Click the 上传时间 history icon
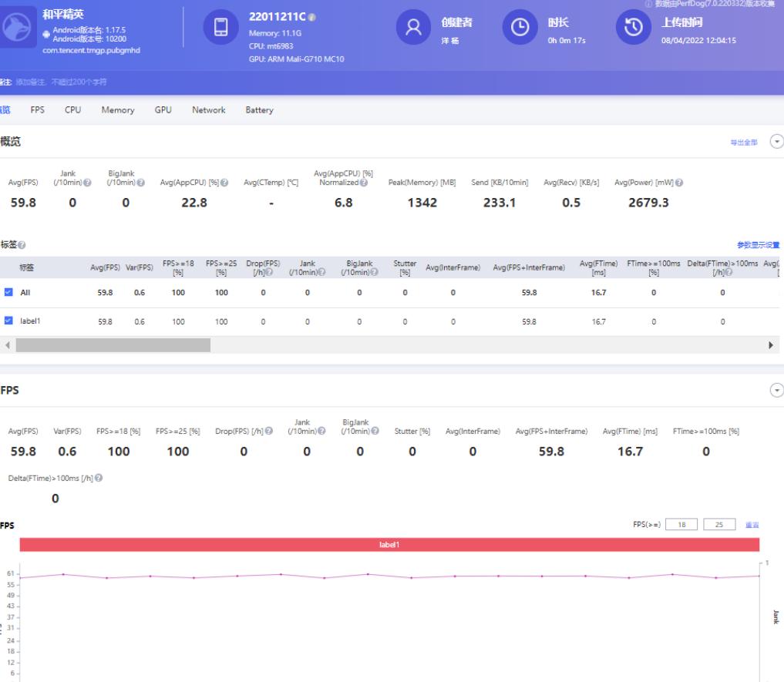Image resolution: width=784 pixels, height=682 pixels. (x=633, y=28)
